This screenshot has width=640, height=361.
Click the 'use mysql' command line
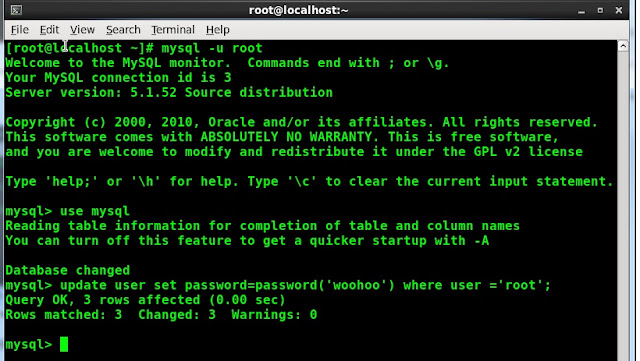67,211
